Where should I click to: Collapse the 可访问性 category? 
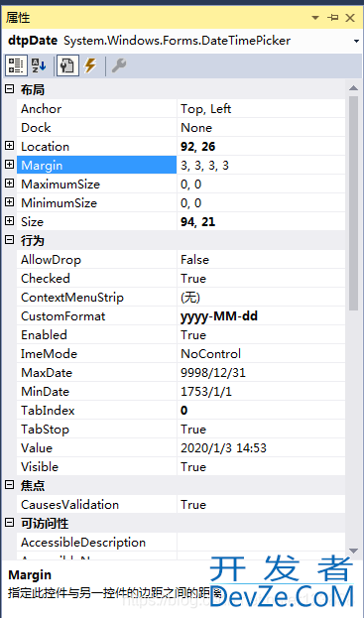[9, 523]
